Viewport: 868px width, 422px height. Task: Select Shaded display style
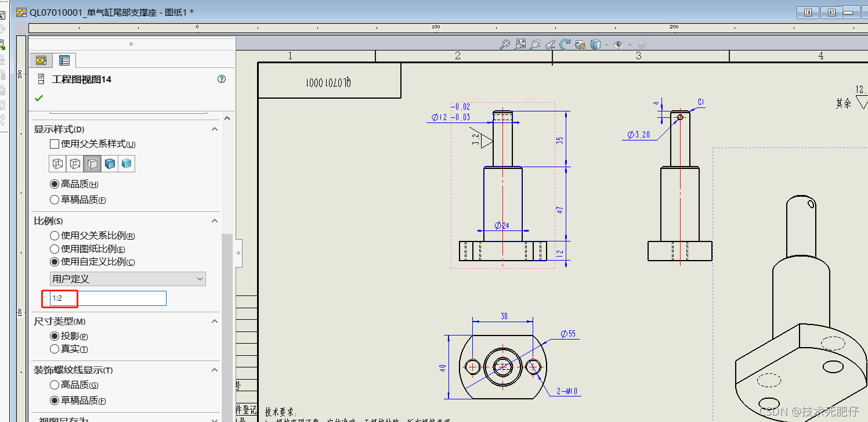(126, 164)
